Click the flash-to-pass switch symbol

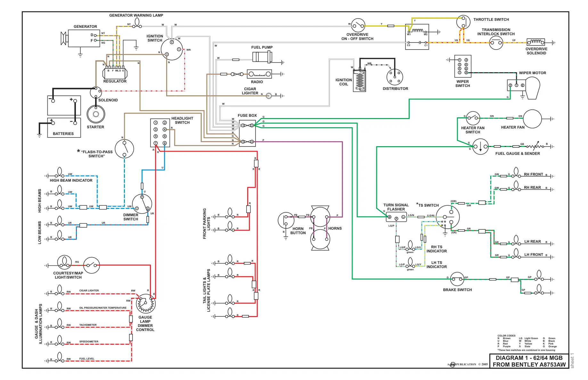[124, 149]
